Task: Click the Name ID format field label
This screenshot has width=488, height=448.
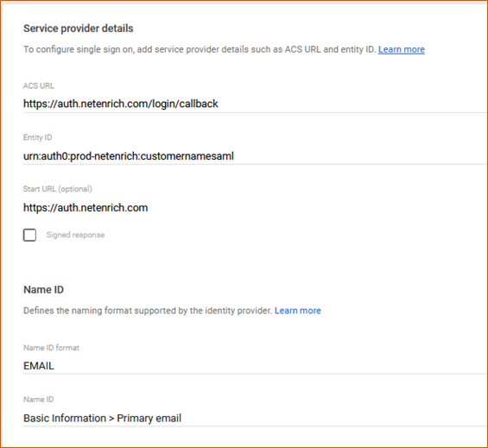Action: click(x=51, y=348)
